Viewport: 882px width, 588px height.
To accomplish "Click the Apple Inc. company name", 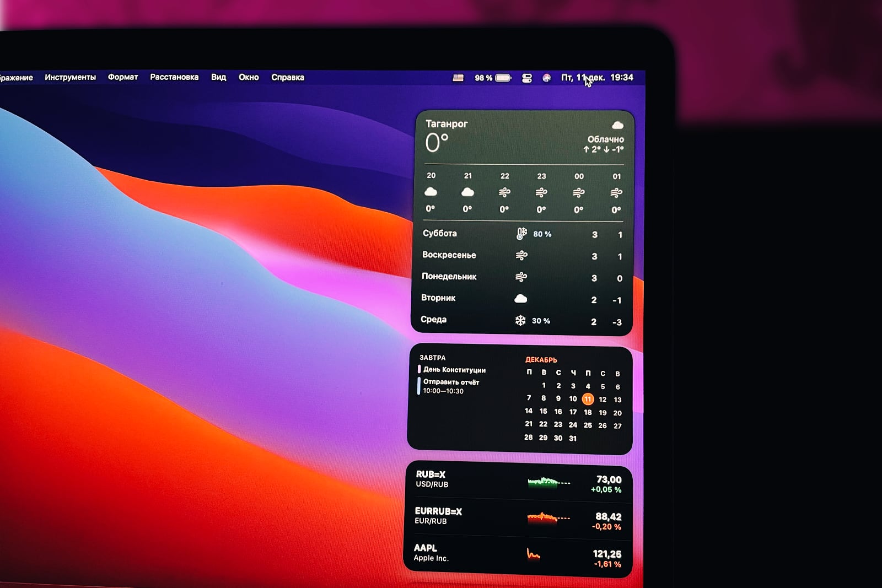I will (x=431, y=558).
